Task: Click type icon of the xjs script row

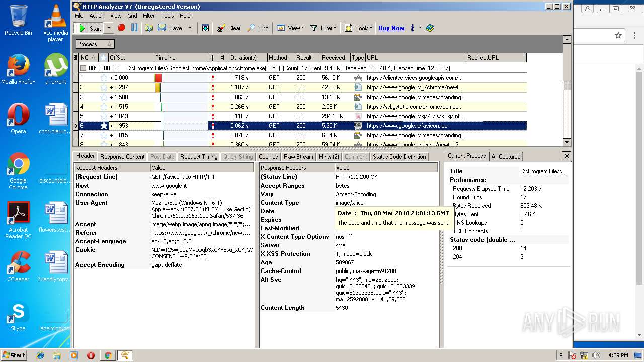Action: [358, 116]
